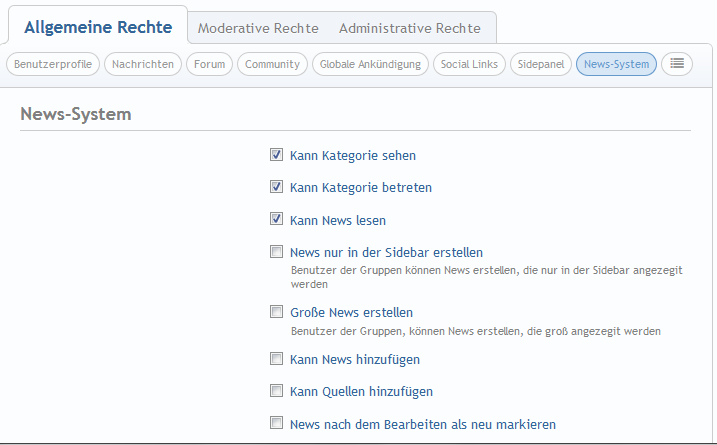The height and width of the screenshot is (445, 717).
Task: Enable the Kann Quellen hinzufügen checkbox
Action: pyautogui.click(x=276, y=390)
